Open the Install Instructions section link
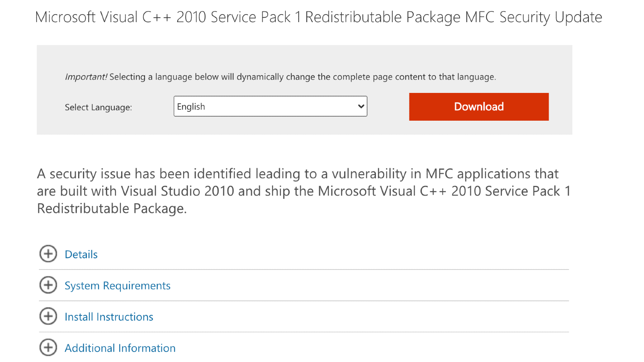This screenshot has height=362, width=644. 109,317
